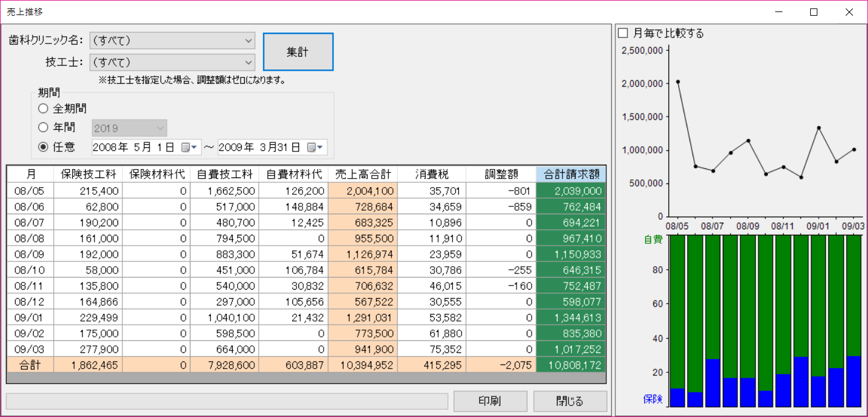
Task: Select the 09/01 row month cell
Action: [30, 317]
